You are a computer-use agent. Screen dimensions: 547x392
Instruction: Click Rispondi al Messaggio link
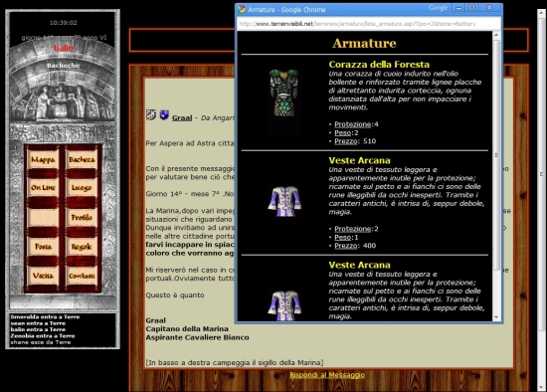coord(327,375)
